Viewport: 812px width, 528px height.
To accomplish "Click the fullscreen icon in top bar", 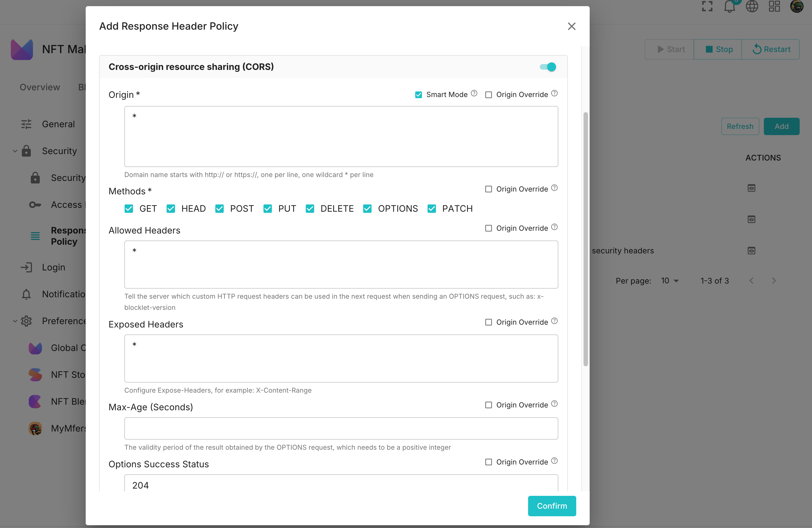I will [707, 6].
